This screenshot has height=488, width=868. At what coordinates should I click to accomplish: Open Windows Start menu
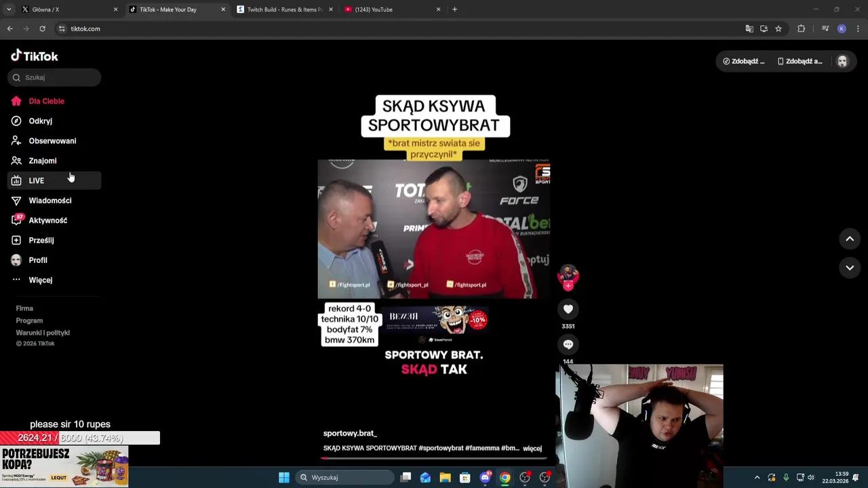click(x=284, y=477)
